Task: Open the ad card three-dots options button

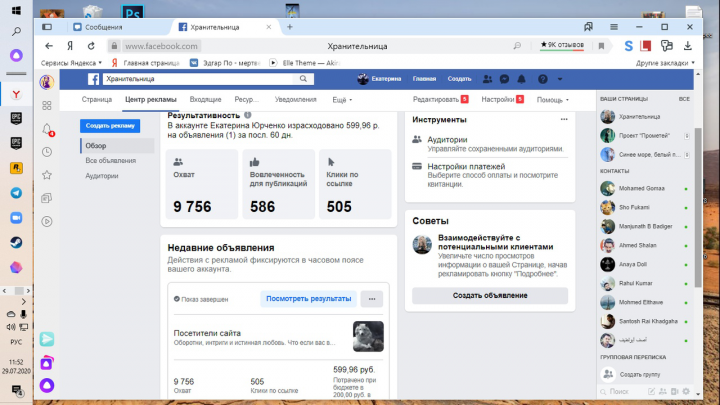Action: tap(372, 299)
